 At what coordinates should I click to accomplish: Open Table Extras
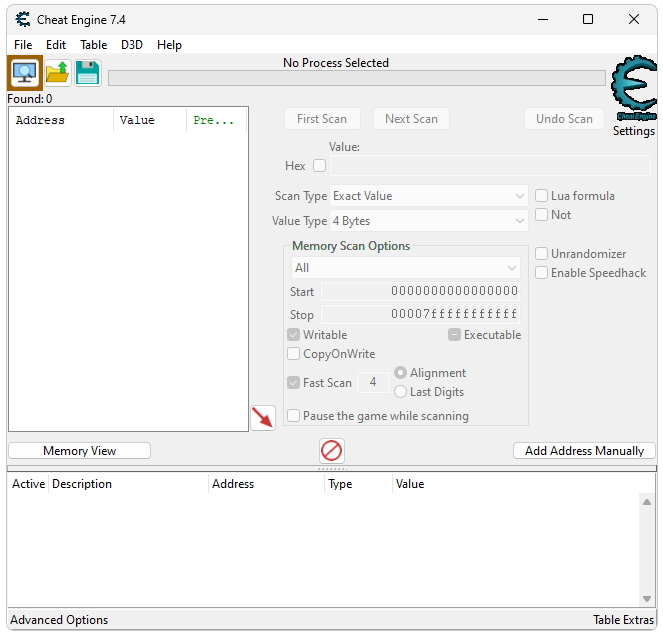click(x=623, y=619)
